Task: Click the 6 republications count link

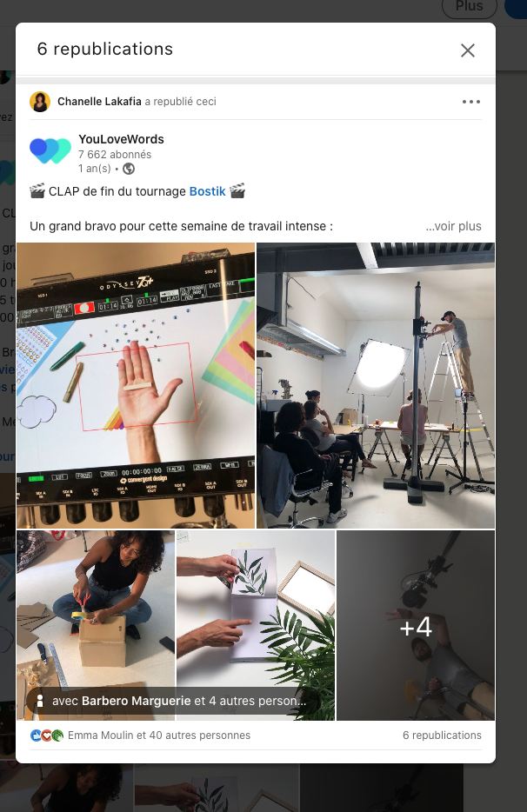Action: (442, 735)
